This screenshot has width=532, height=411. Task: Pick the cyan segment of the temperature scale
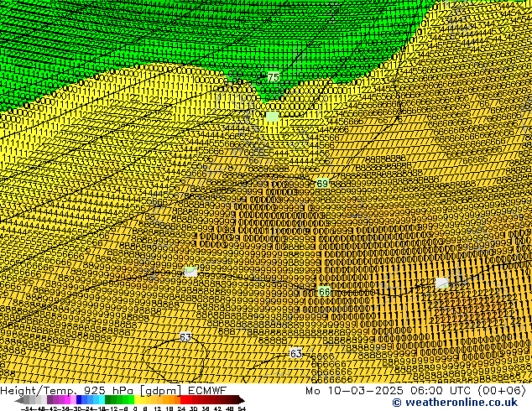pos(102,400)
